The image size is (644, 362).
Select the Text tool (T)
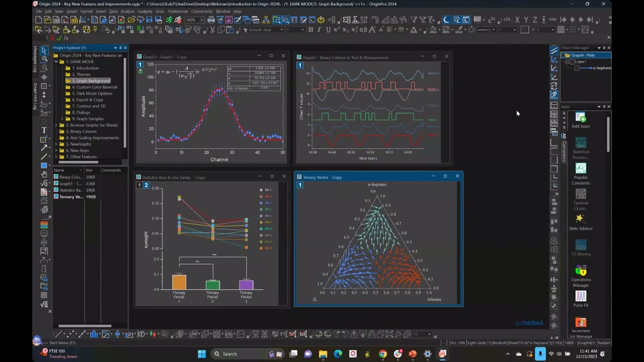pyautogui.click(x=44, y=130)
